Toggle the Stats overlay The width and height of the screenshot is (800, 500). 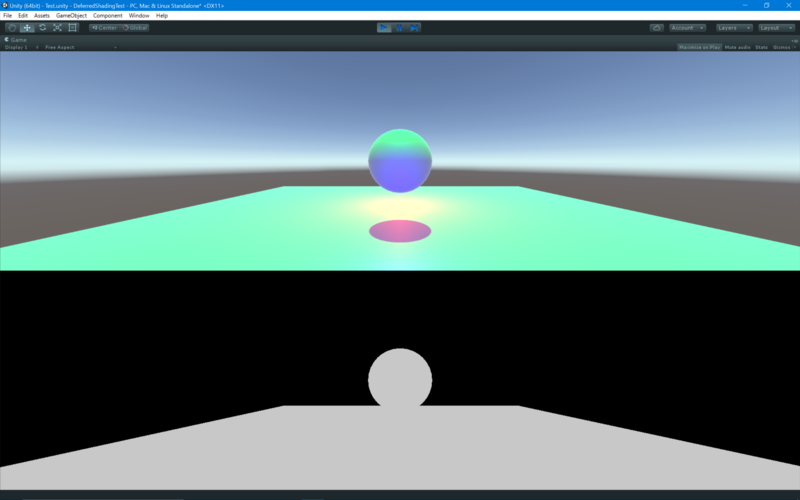coord(761,47)
